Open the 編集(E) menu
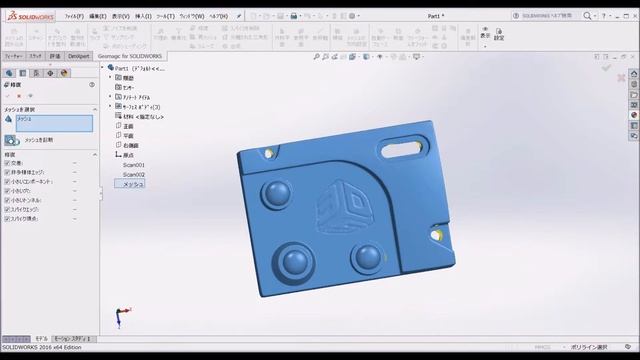Viewport: 640px width, 360px height. 98,16
